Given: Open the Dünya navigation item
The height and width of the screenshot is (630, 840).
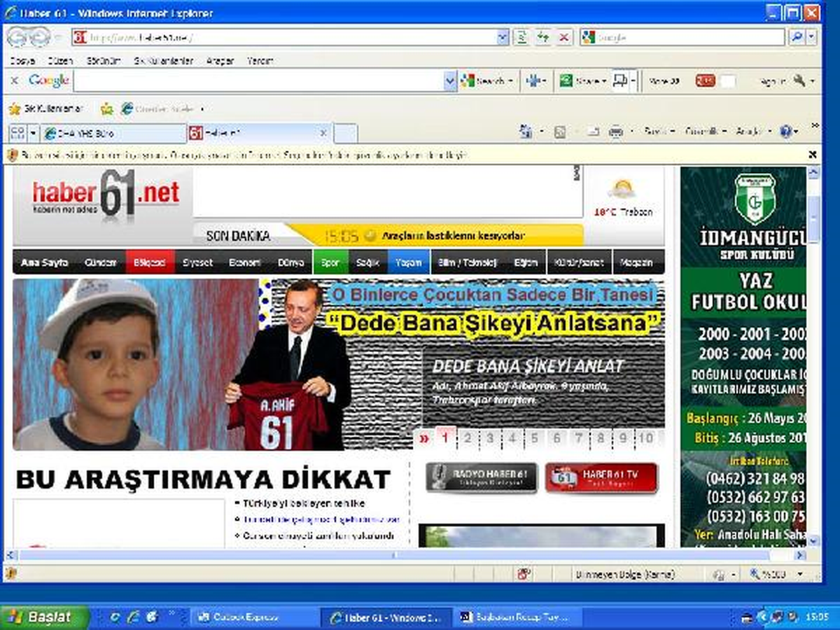Looking at the screenshot, I should [x=290, y=262].
